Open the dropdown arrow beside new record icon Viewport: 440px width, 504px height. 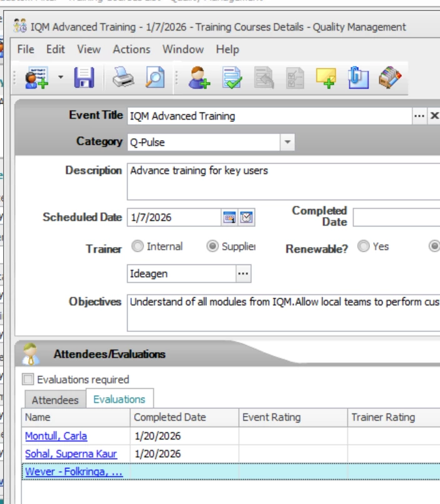(x=61, y=77)
